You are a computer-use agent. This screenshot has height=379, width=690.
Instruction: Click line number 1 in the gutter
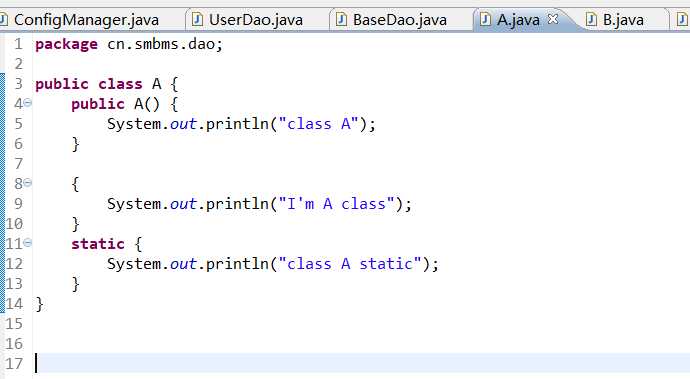point(18,44)
